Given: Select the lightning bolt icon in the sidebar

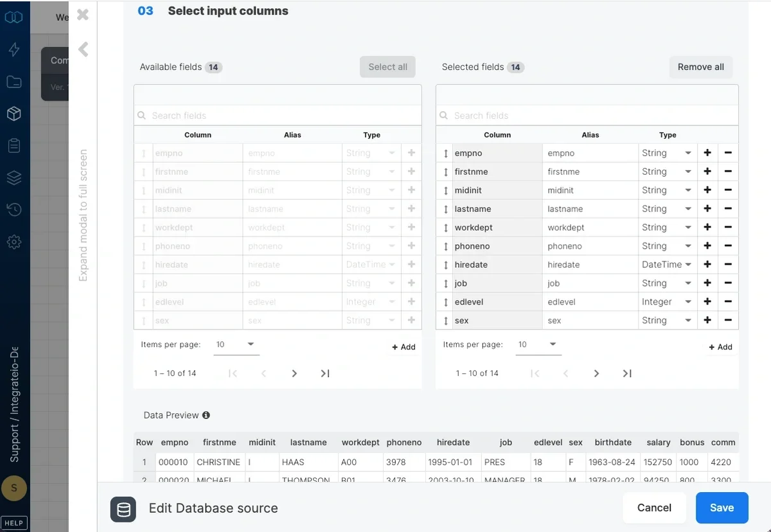Looking at the screenshot, I should (x=14, y=49).
